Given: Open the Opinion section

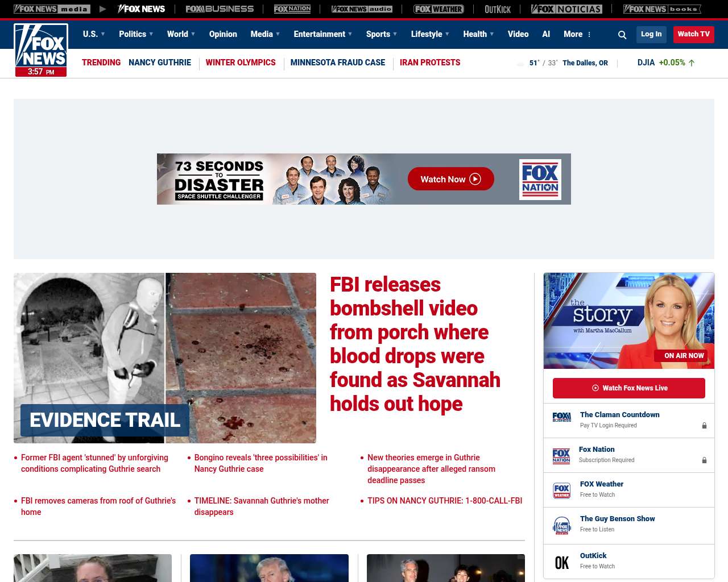Looking at the screenshot, I should coord(223,34).
